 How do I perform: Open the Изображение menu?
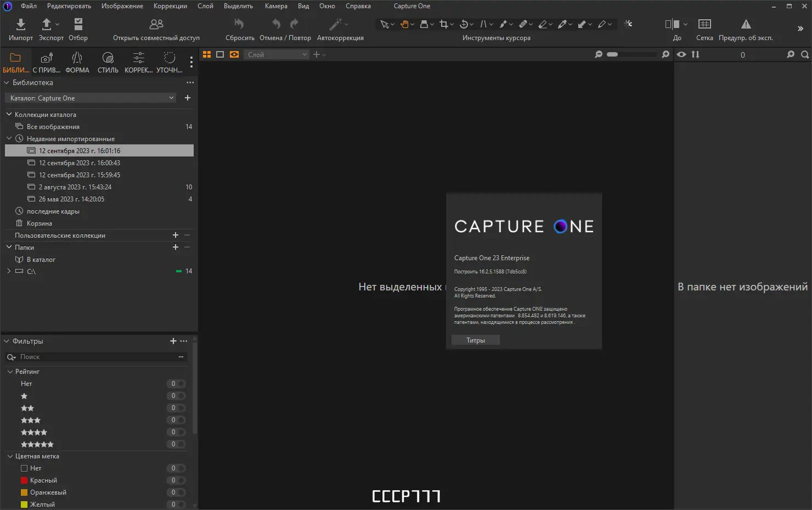point(122,6)
